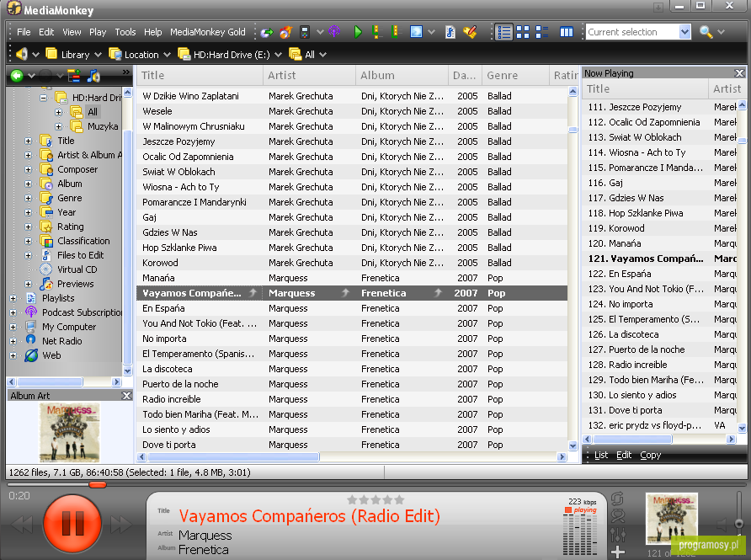Open the Location breadcrumb dropdown arrow
Screen dimensions: 751x560
pyautogui.click(x=167, y=55)
